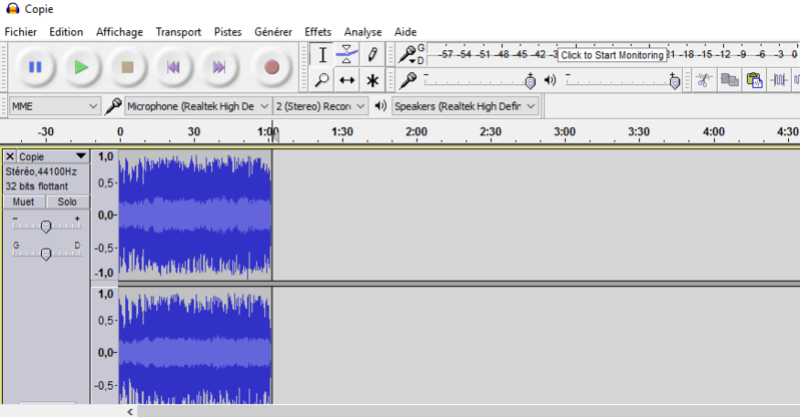Select the Zoom magnifier tool
Screen dimensions: 800x417
pos(322,80)
